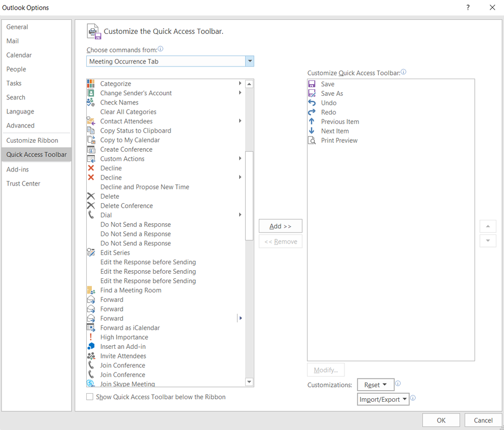Select the Clear All Categories command

coord(128,112)
